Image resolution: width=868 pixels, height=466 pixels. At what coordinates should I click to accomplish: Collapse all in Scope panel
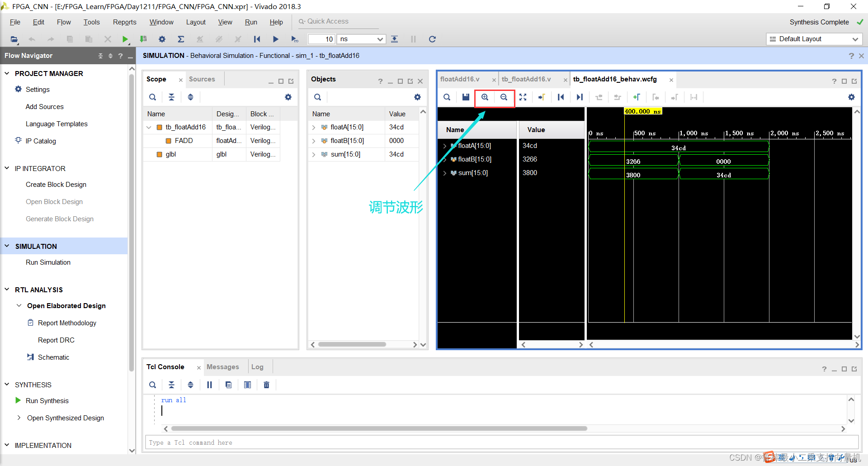[x=171, y=97]
